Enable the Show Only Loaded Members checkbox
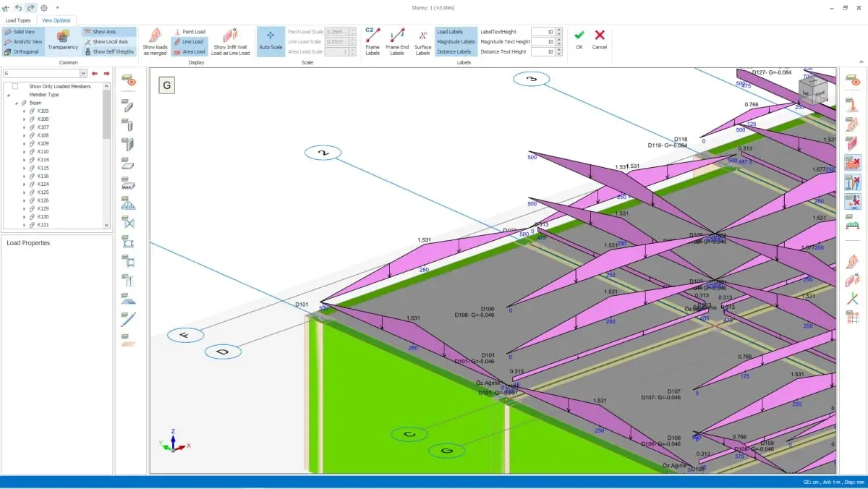Screen dimensions: 868x489 15,86
